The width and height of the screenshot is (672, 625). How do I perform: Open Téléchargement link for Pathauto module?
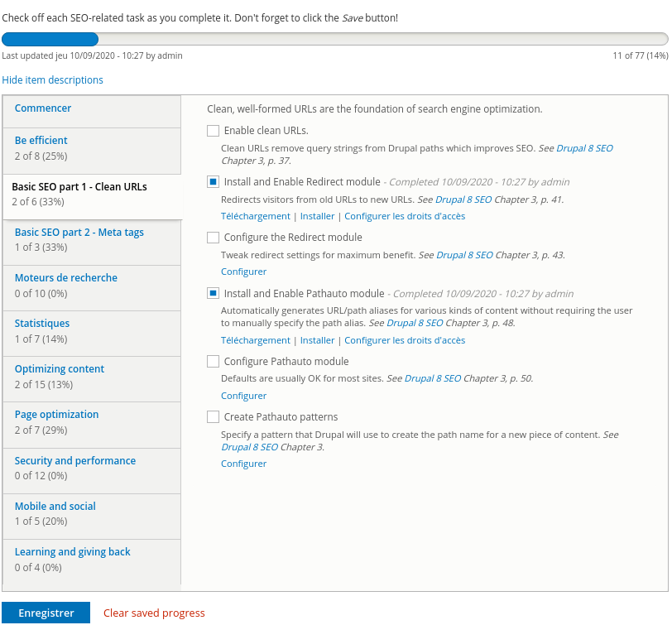(255, 340)
